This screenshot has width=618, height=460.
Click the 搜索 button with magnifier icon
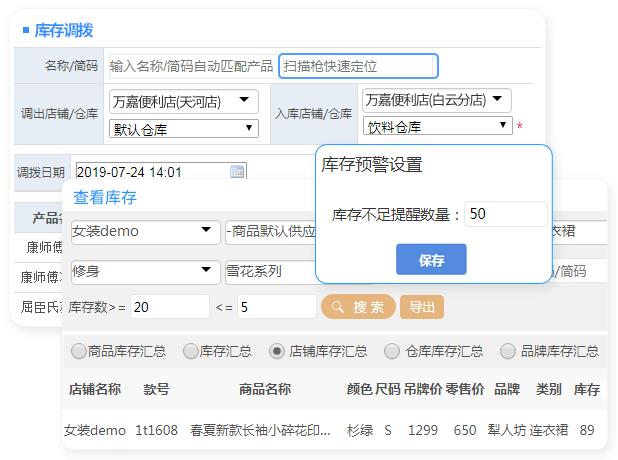[x=358, y=307]
